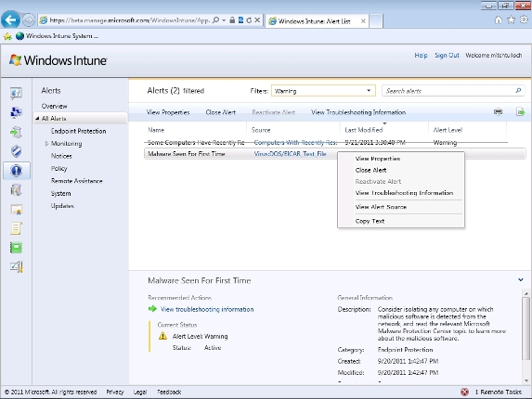The height and width of the screenshot is (399, 532).
Task: Click the Legal footer link
Action: 140,392
